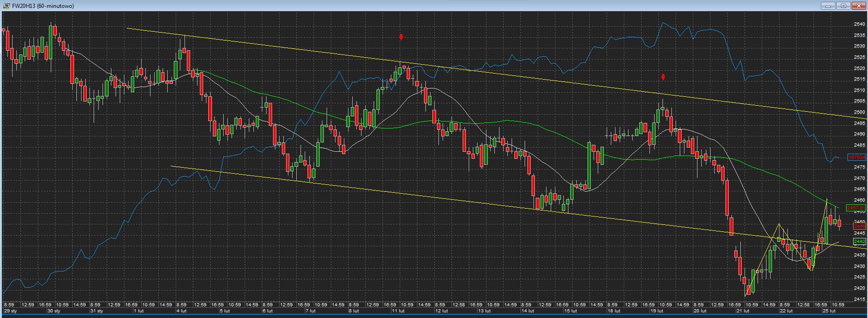868x318 pixels.
Task: Click the 12 lut date label
Action: pyautogui.click(x=441, y=311)
